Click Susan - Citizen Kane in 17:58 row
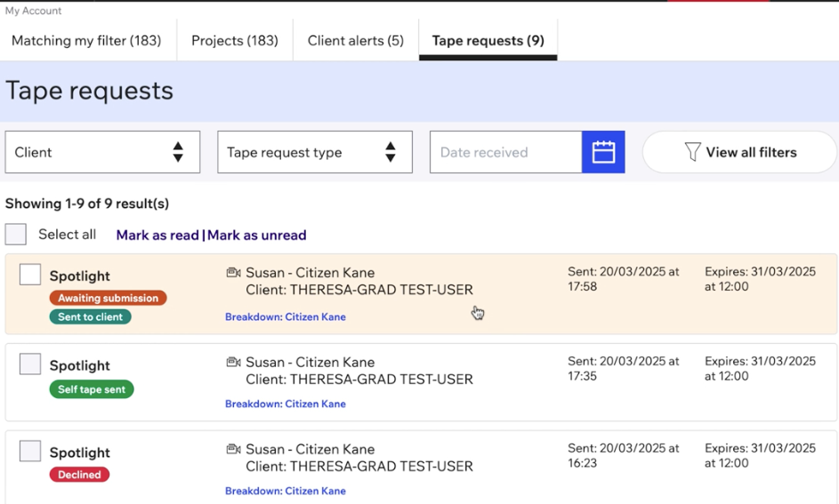Image resolution: width=839 pixels, height=504 pixels. [x=311, y=273]
